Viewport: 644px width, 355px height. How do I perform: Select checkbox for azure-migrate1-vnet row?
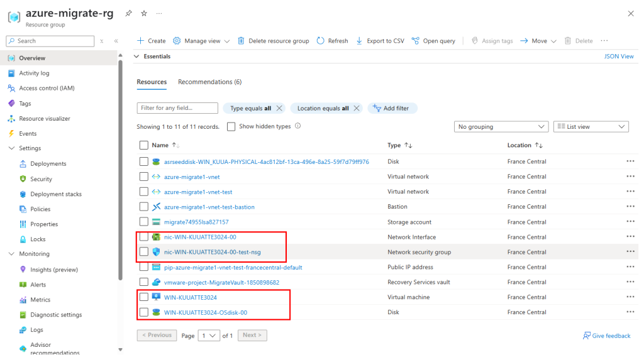(144, 177)
